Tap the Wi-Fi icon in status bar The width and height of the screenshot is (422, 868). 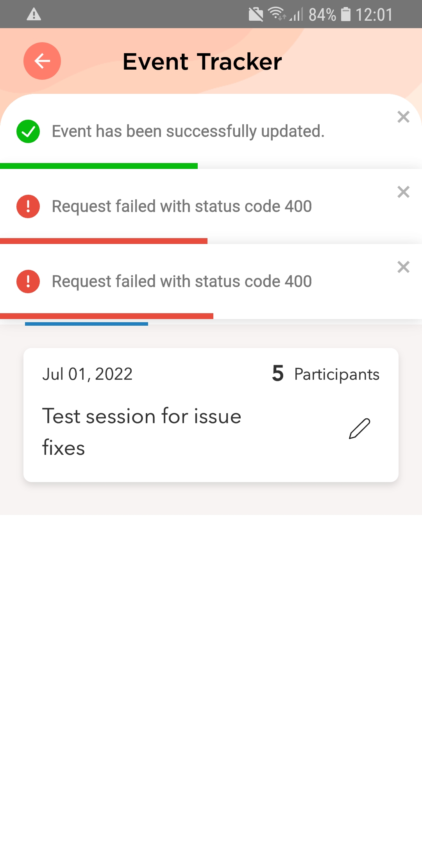[x=276, y=14]
